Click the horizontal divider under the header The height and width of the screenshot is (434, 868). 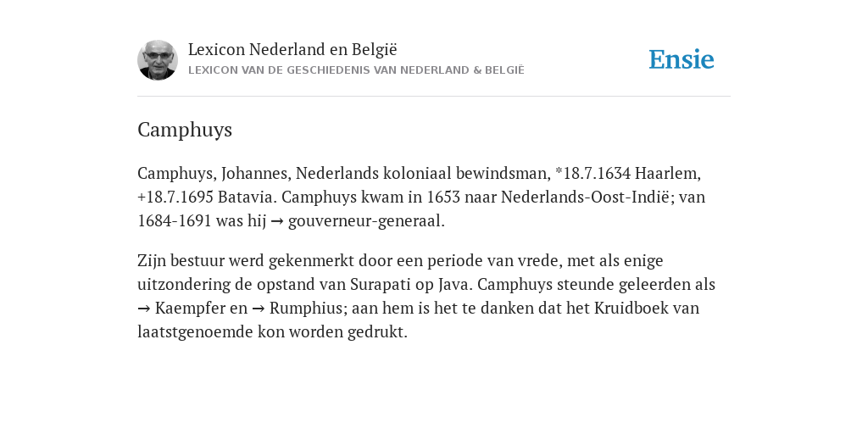(434, 97)
